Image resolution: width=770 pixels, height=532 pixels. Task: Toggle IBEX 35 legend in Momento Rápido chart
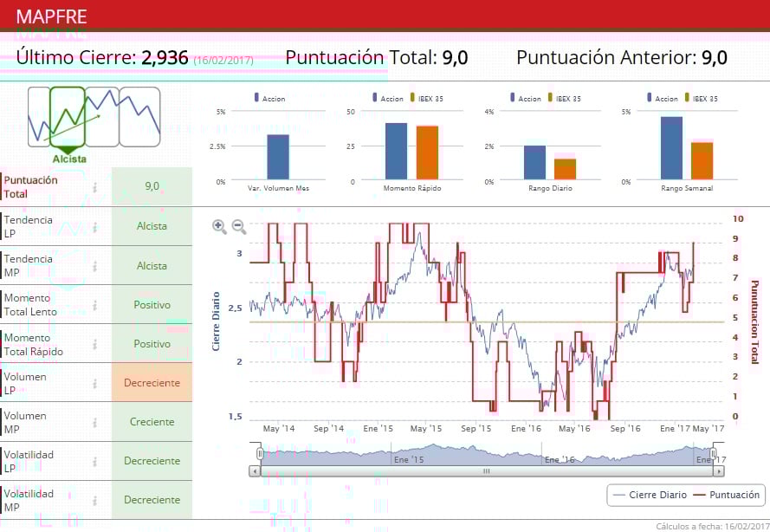coord(426,98)
